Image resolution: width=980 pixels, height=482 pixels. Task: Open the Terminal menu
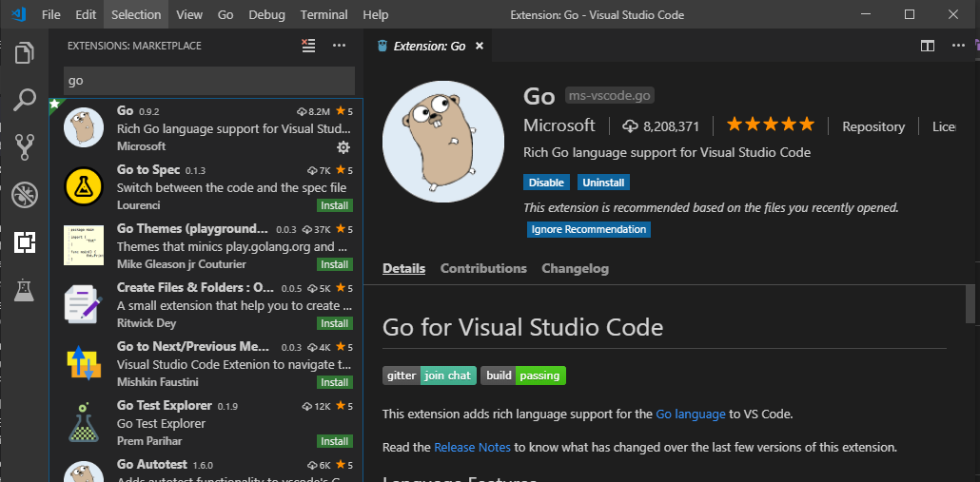(x=323, y=14)
